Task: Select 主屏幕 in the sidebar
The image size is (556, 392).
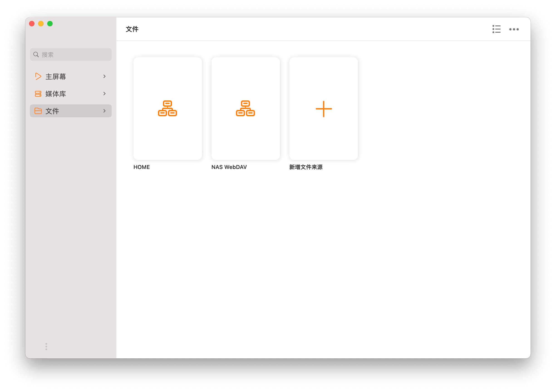Action: 56,77
